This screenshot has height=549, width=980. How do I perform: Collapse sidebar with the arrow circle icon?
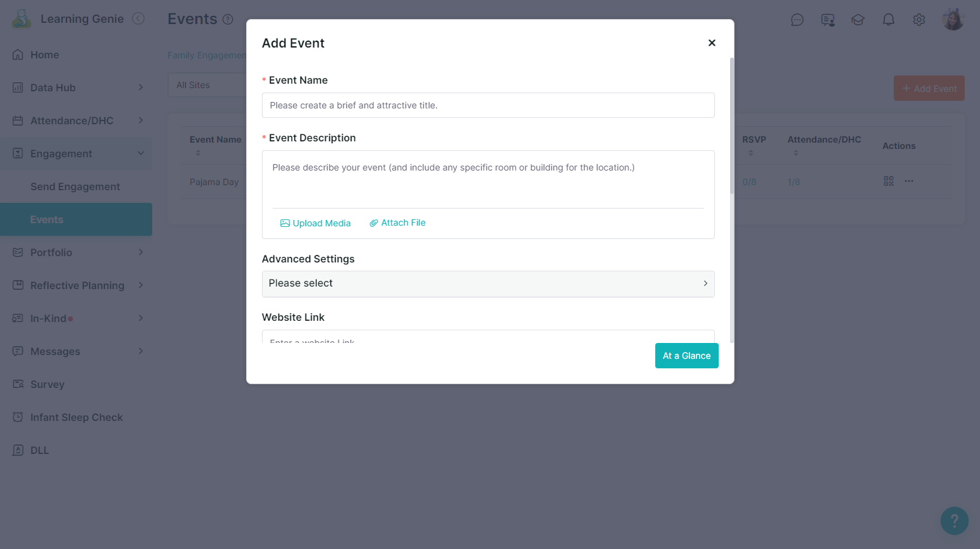pyautogui.click(x=138, y=19)
